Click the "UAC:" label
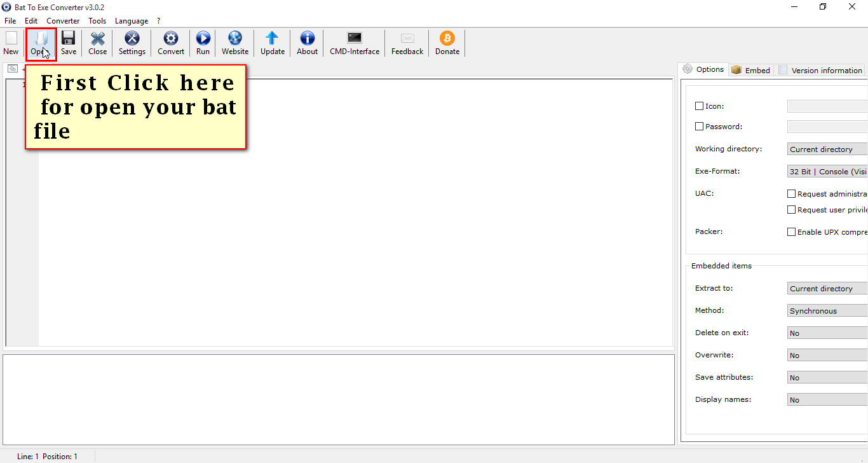Viewport: 868px width, 463px height. tap(704, 193)
